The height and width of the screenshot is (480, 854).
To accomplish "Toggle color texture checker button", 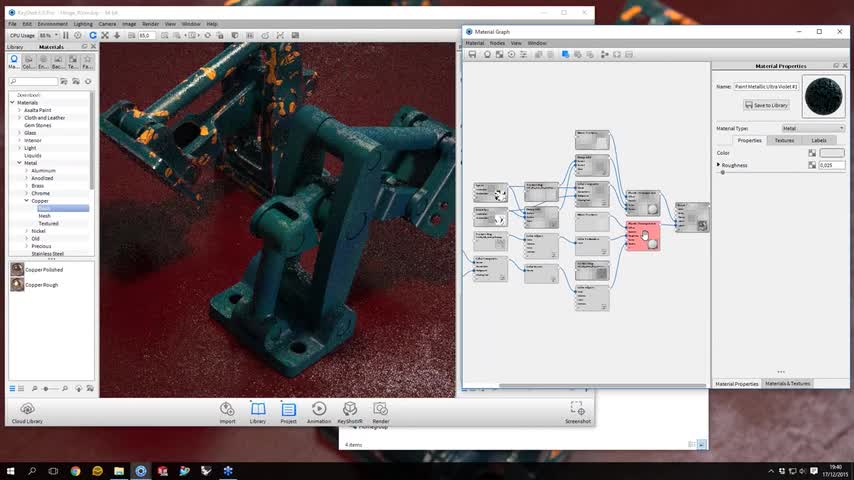I will (x=812, y=153).
